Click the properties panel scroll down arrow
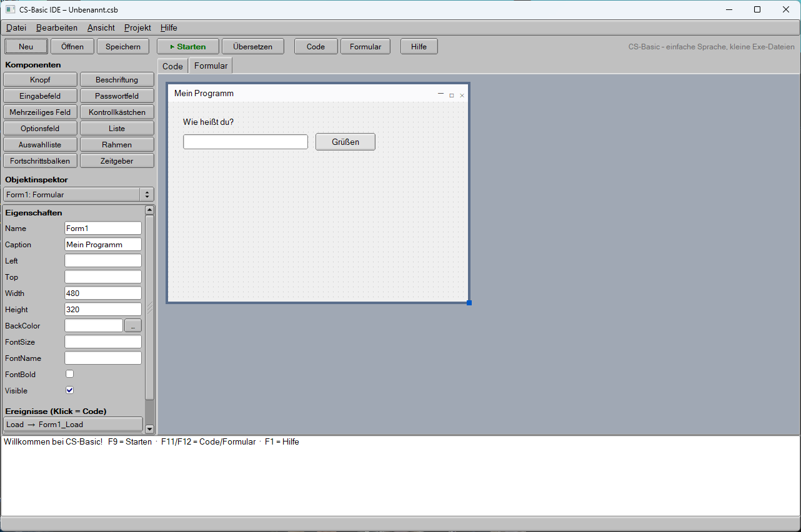Image resolution: width=801 pixels, height=532 pixels. click(149, 429)
